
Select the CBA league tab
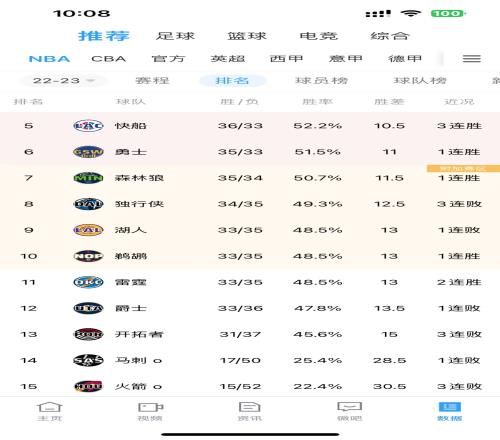coord(109,59)
